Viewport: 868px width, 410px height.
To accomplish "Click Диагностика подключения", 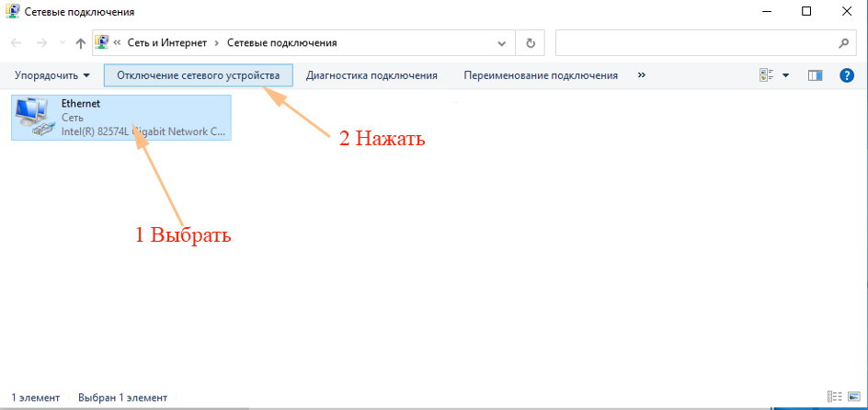I will pos(371,75).
